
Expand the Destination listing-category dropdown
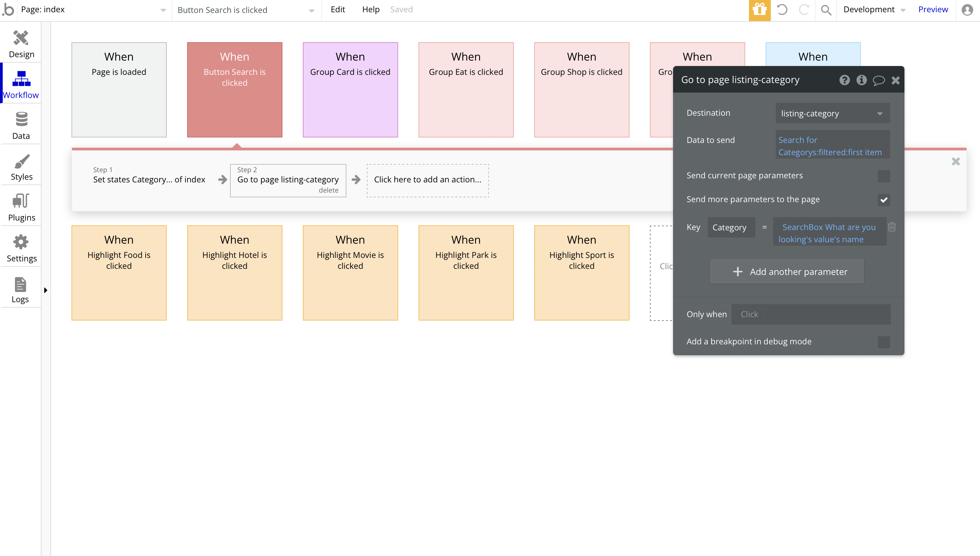tap(832, 113)
